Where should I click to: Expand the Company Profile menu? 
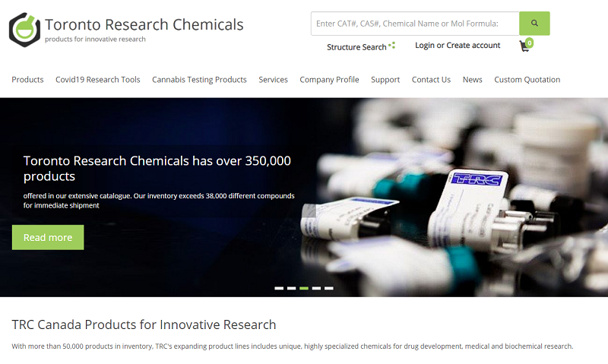tap(329, 79)
